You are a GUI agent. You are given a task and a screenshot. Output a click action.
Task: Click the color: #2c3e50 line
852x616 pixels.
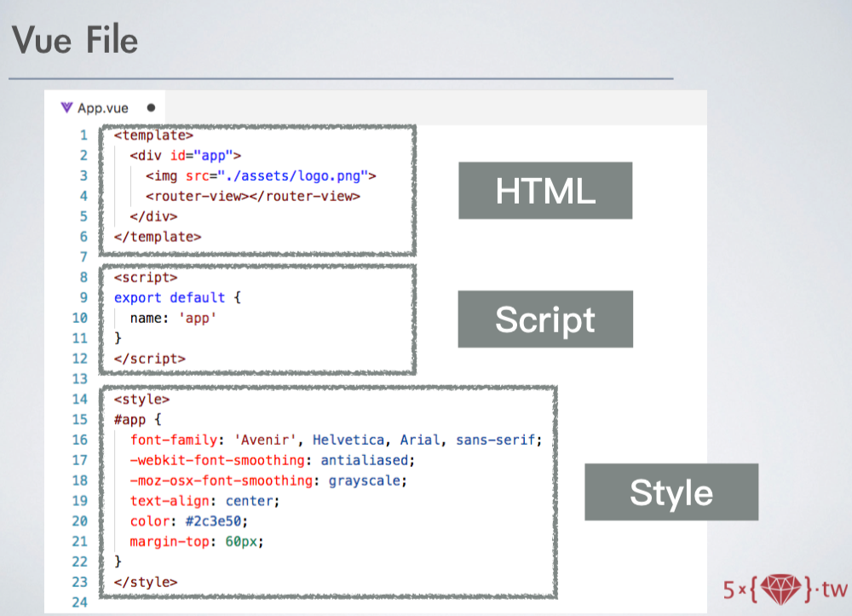click(188, 521)
